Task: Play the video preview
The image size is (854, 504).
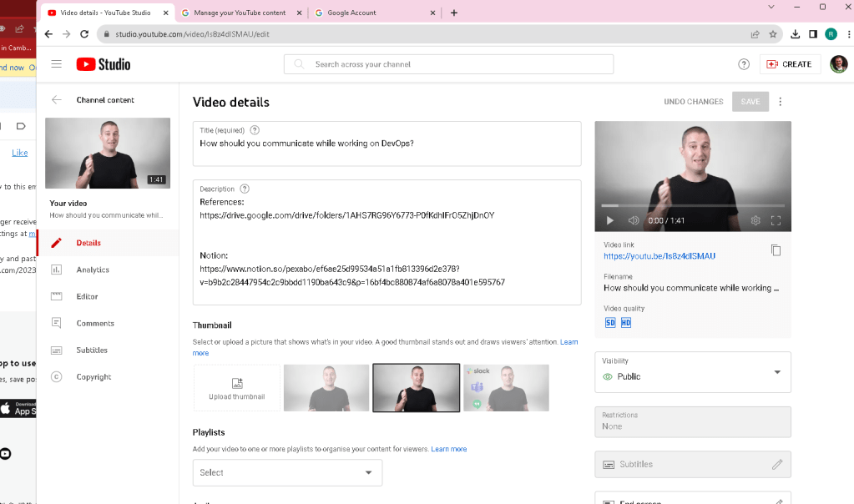Action: coord(609,220)
